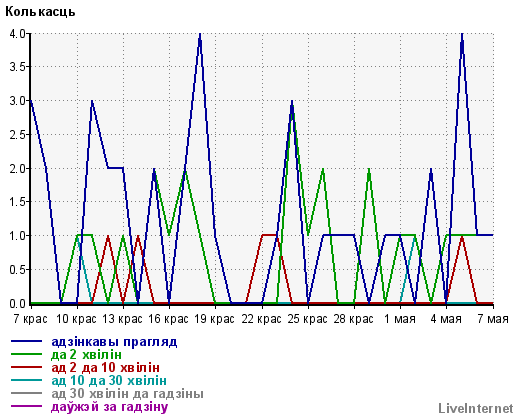
Task: Click the blue legend line swatch
Action: [x=27, y=341]
